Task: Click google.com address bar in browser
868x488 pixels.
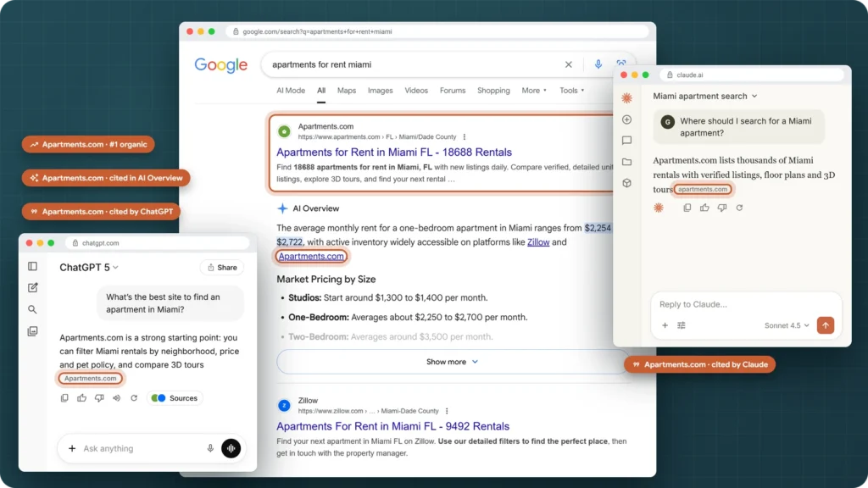Action: pos(437,31)
